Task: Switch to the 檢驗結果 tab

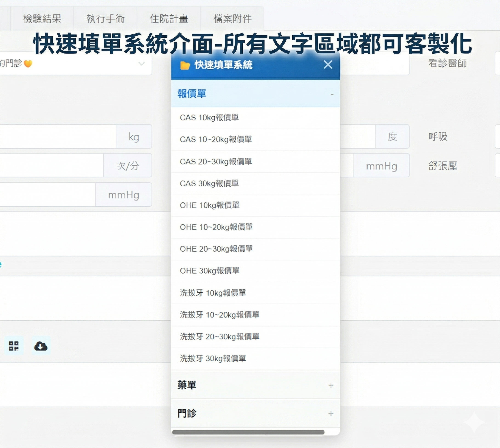Action: [42, 18]
